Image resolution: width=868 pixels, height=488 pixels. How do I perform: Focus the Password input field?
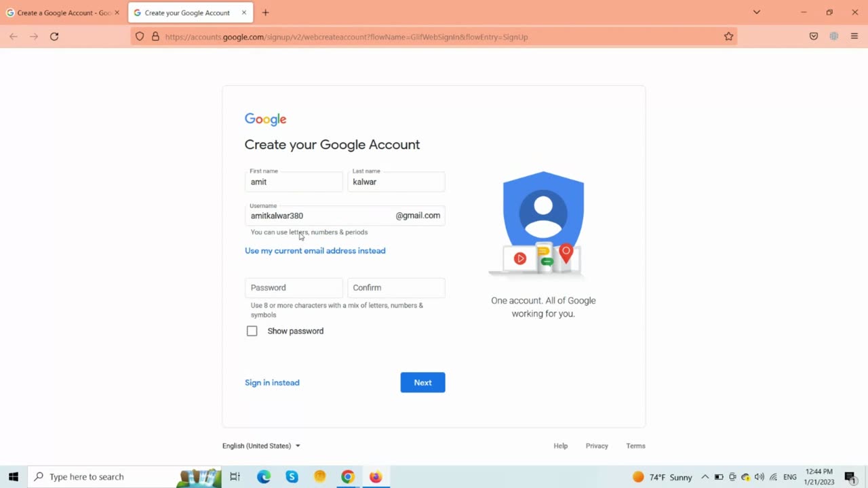294,287
